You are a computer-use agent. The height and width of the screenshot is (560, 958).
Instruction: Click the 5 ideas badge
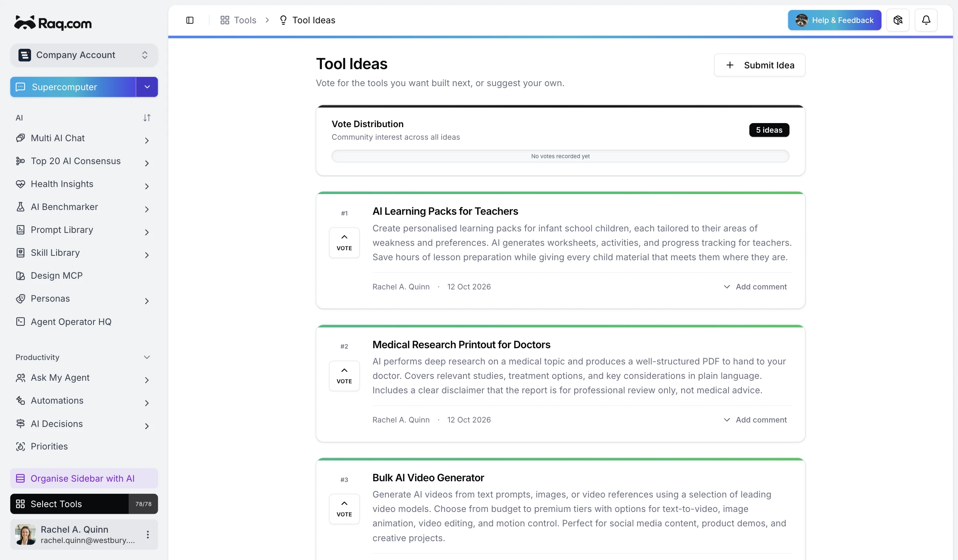click(x=769, y=130)
